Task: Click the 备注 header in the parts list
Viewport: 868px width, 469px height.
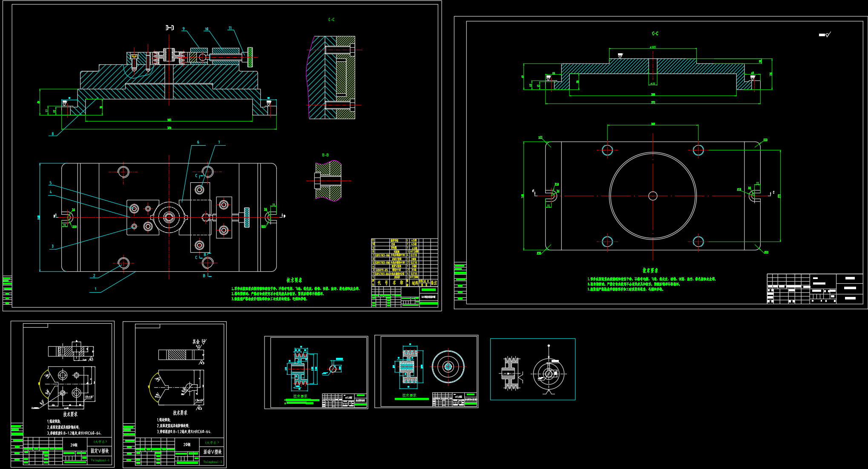Action: point(434,283)
